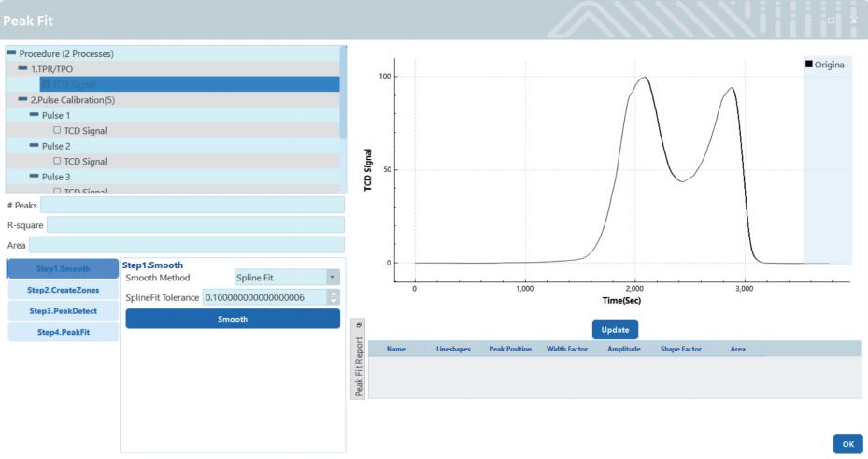The image size is (868, 459).
Task: Collapse the Pulse 1 tree node
Action: [x=35, y=115]
